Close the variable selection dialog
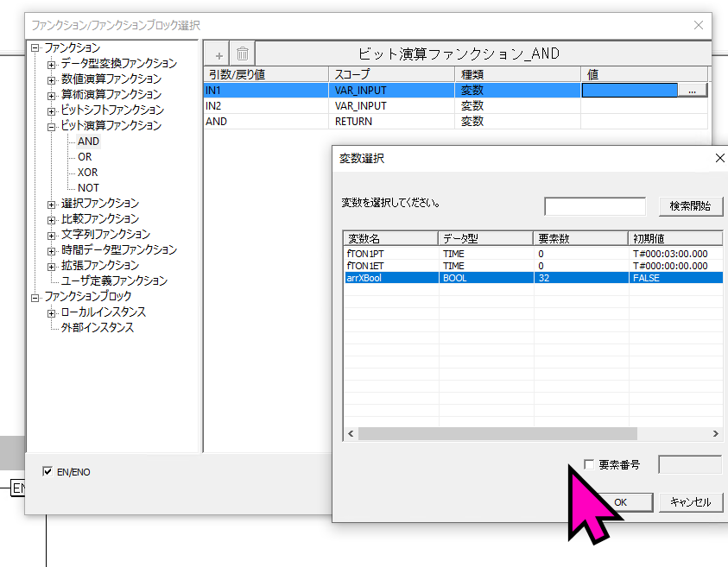728x567 pixels. click(x=719, y=158)
